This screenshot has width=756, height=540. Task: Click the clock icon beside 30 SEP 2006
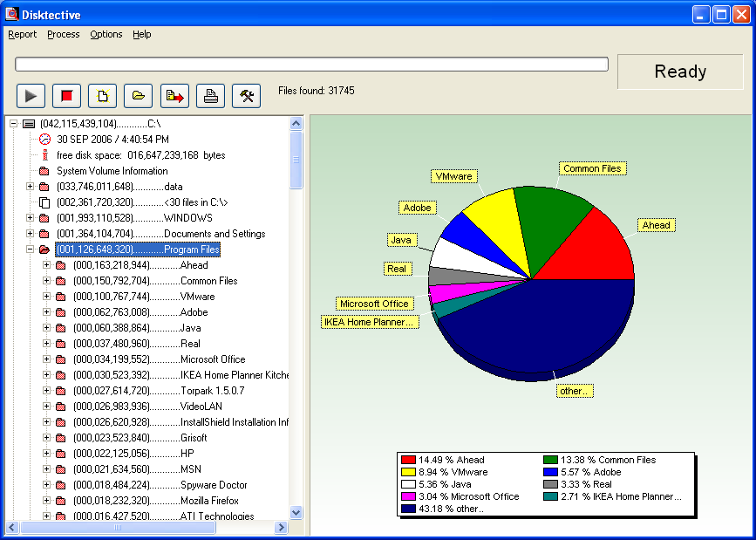[44, 140]
